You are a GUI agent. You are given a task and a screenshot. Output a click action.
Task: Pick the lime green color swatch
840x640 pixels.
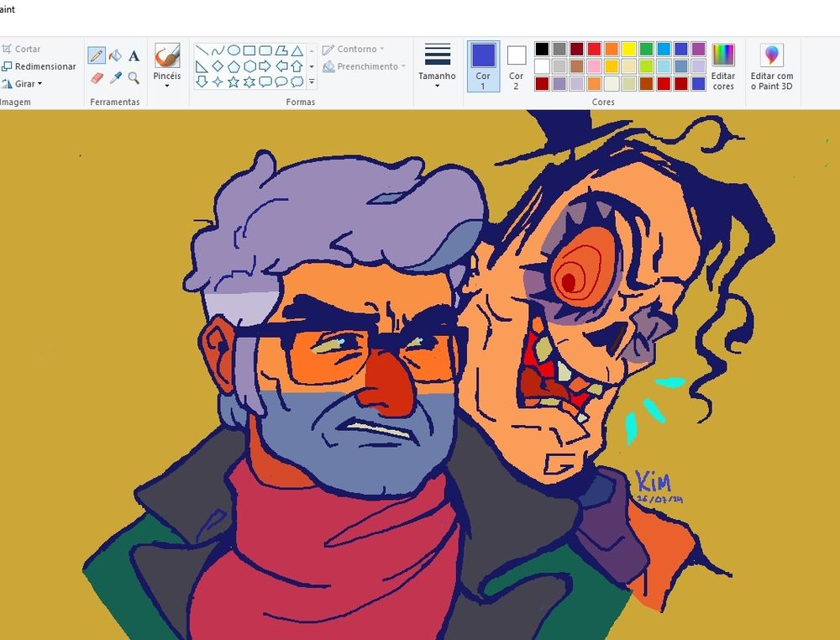[646, 66]
